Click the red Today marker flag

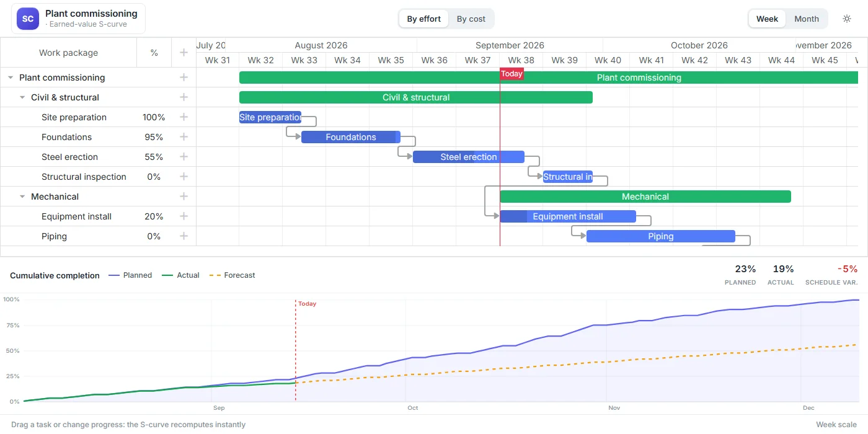[x=511, y=74]
